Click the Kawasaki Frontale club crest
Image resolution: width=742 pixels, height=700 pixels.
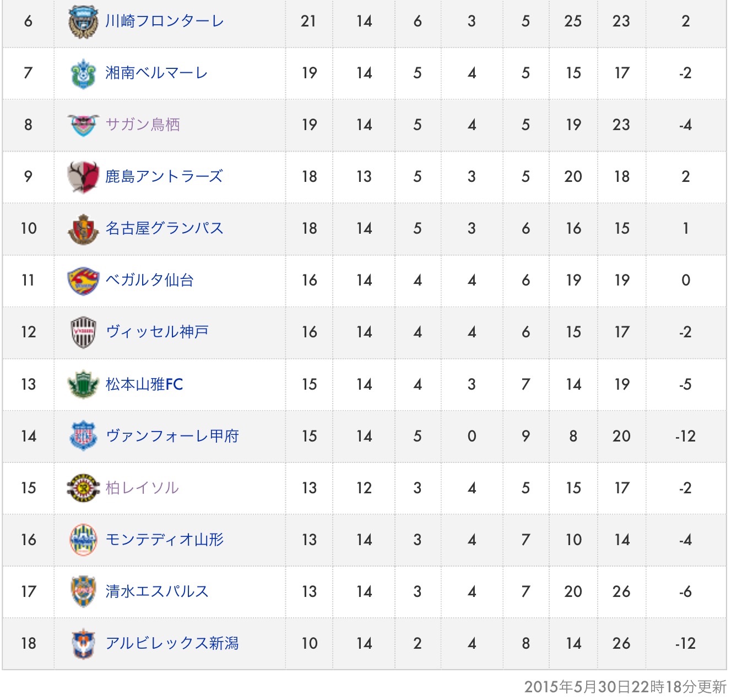pos(83,21)
